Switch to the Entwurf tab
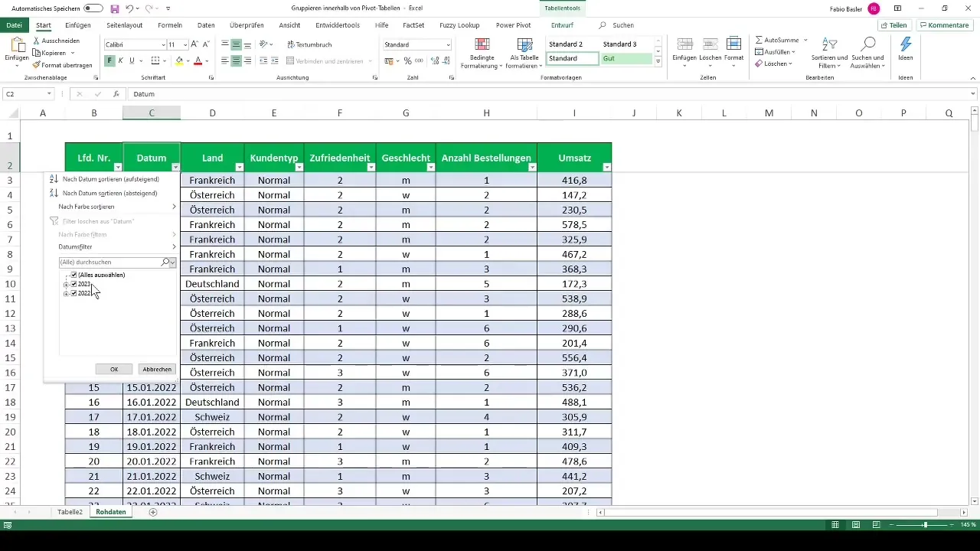980x551 pixels. [x=562, y=25]
